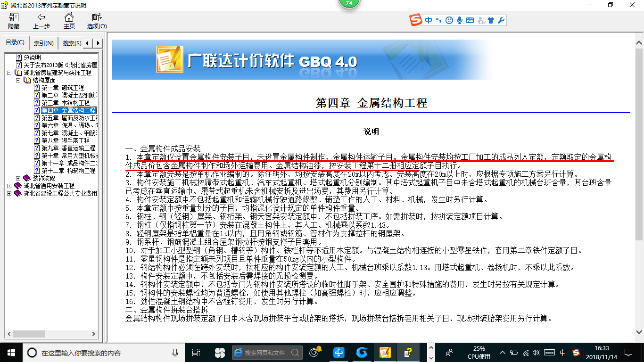Toggle Sogou punctuation mode icon
Image resolution: width=644 pixels, height=362 pixels.
pos(438,20)
